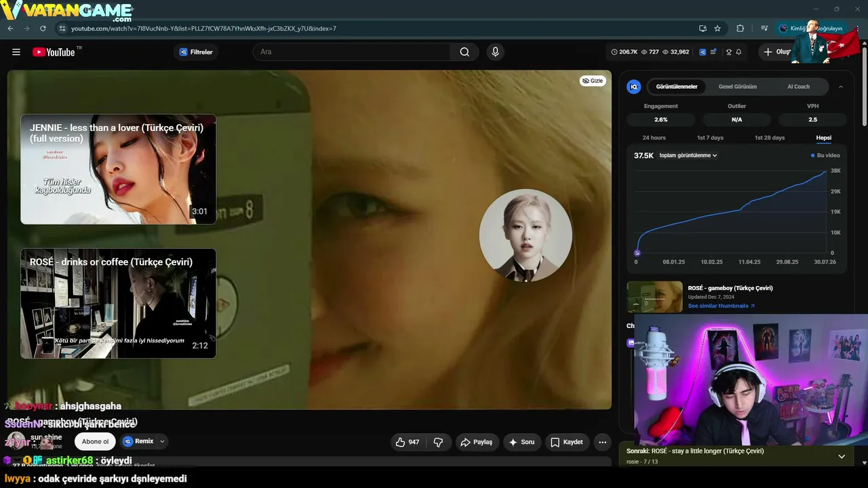Click the VPH 2.5 value pill

pos(812,119)
